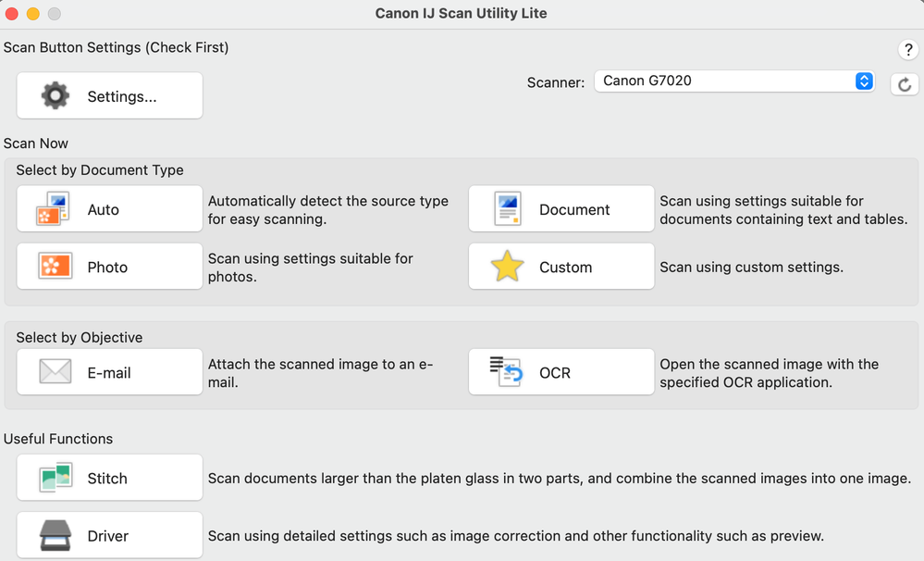Viewport: 924px width, 561px height.
Task: Click the Stitch function icon
Action: pyautogui.click(x=54, y=477)
